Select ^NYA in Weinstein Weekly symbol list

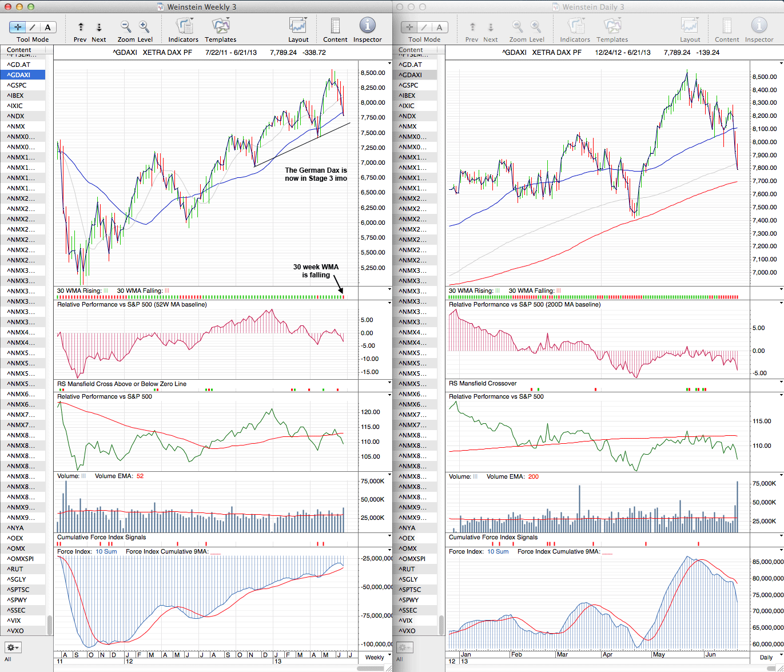[x=23, y=528]
